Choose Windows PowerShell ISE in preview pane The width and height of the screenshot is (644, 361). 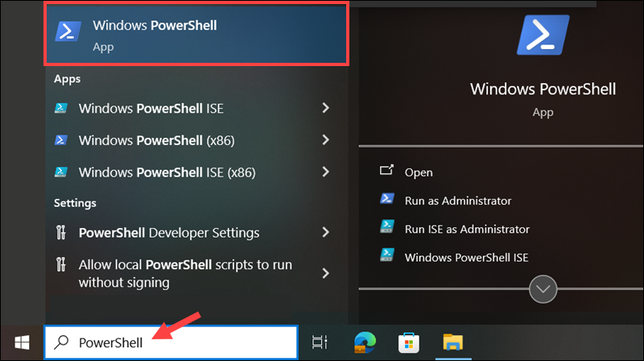point(467,257)
